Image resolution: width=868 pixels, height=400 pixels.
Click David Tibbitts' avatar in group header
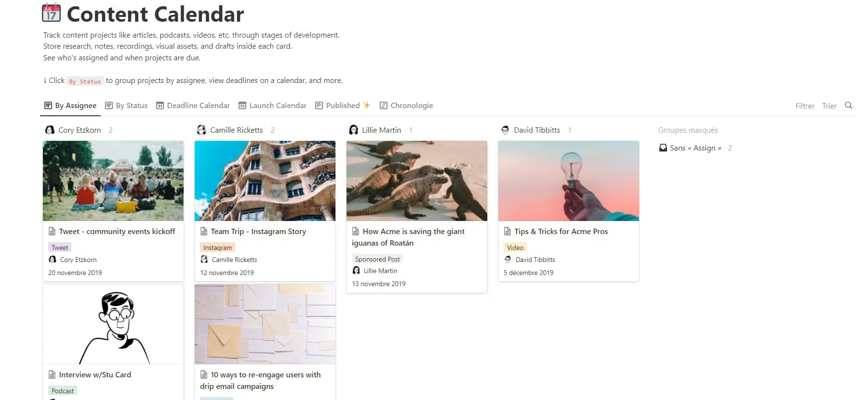505,130
